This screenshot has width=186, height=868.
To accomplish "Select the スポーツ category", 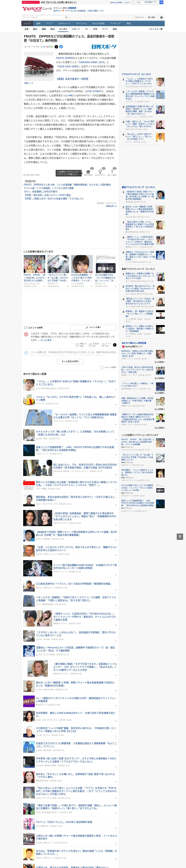I will click(x=76, y=29).
